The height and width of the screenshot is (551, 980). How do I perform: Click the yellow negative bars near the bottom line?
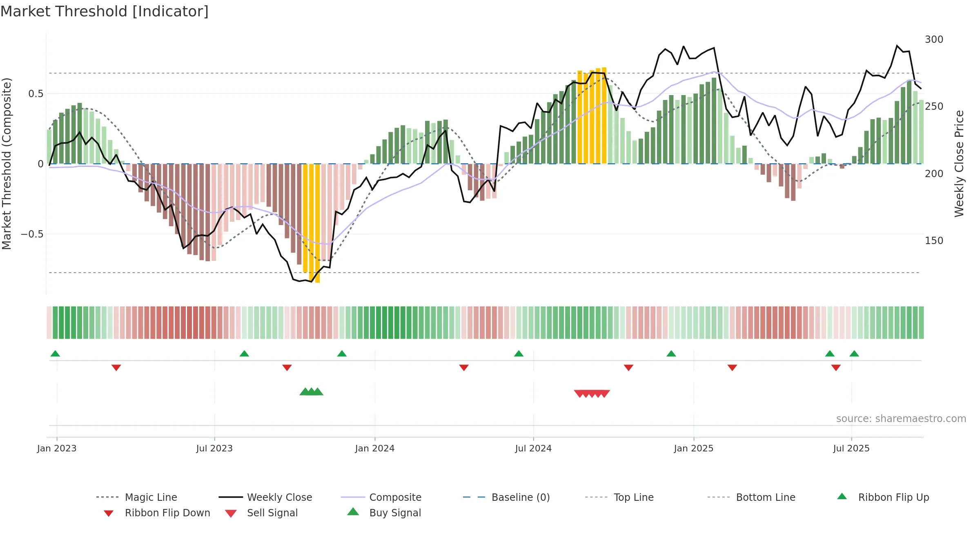tap(311, 222)
